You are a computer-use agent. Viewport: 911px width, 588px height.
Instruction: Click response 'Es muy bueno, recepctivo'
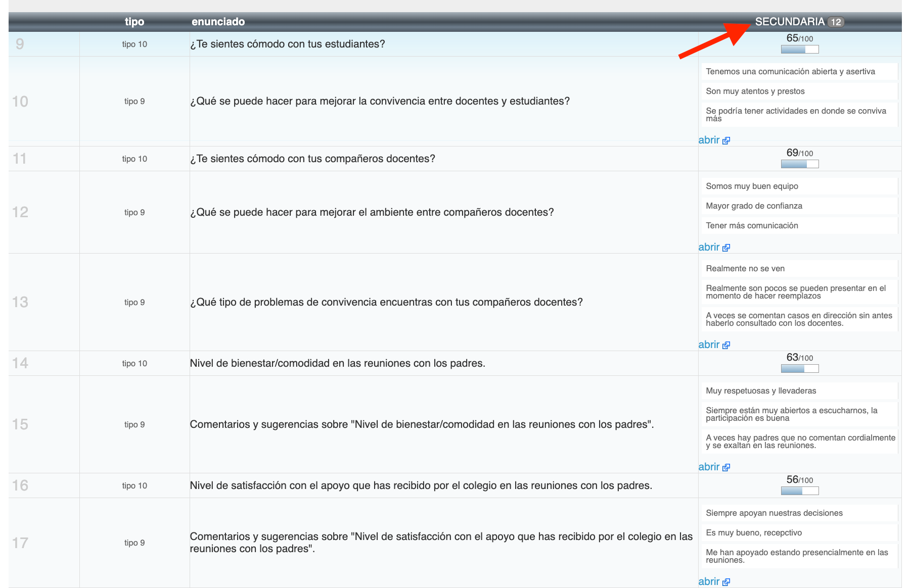click(x=799, y=533)
